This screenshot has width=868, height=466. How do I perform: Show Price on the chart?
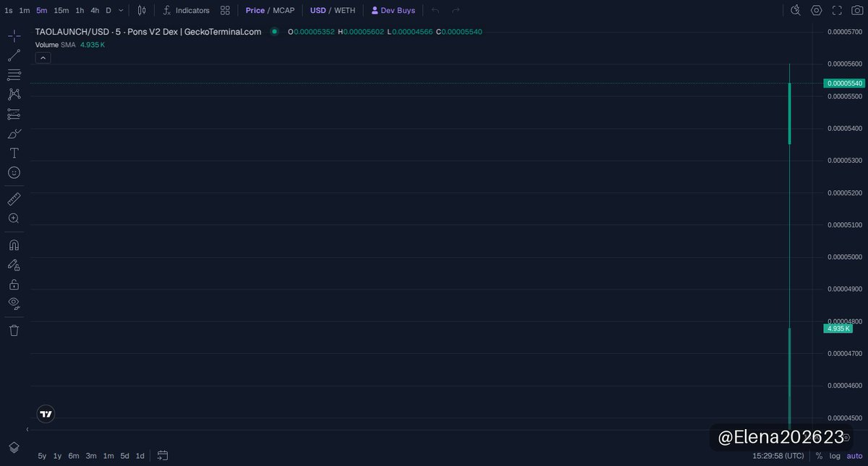click(x=255, y=10)
